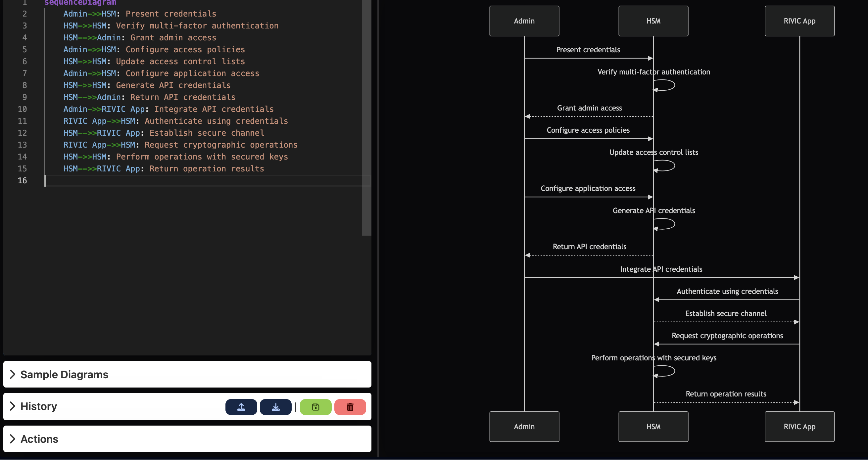Click the code editor vertical scrollbar
Viewport: 868px width, 460px height.
pyautogui.click(x=366, y=118)
